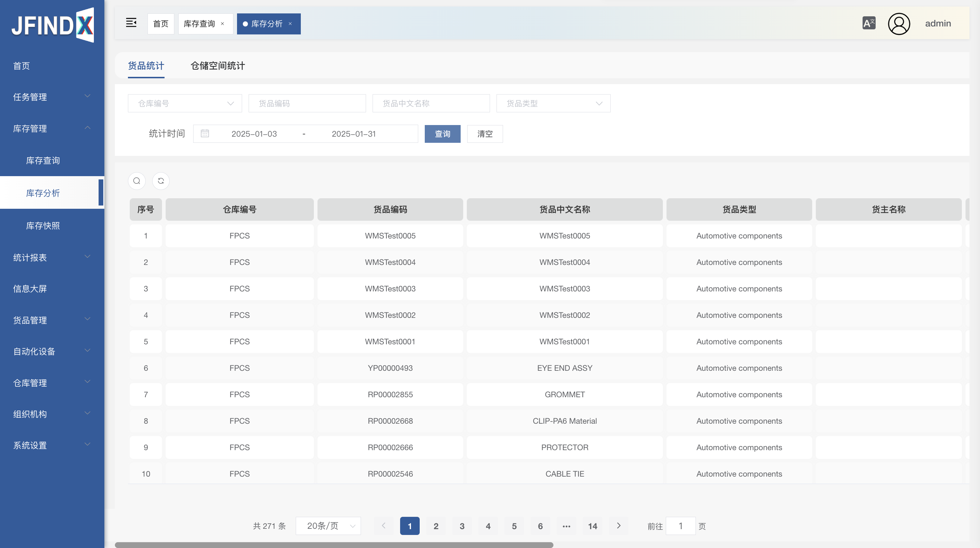Open the admin user avatar icon
This screenshot has height=548, width=980.
(x=898, y=24)
